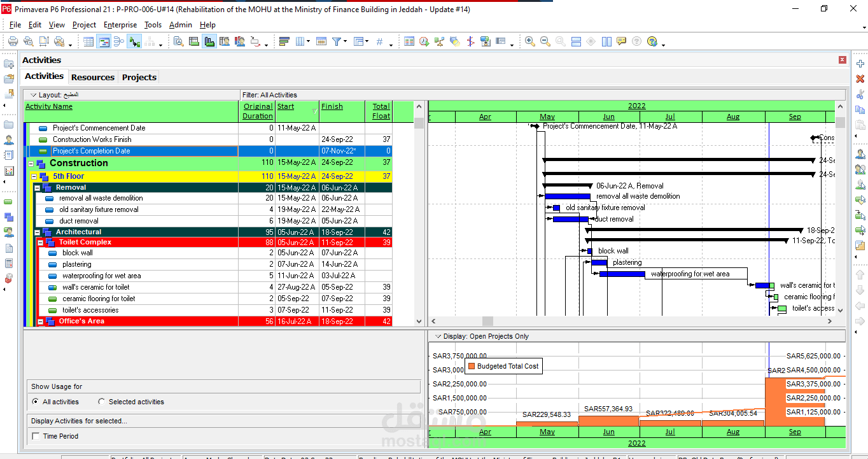The height and width of the screenshot is (459, 868).
Task: Collapse the Office's Area group
Action: (x=41, y=321)
